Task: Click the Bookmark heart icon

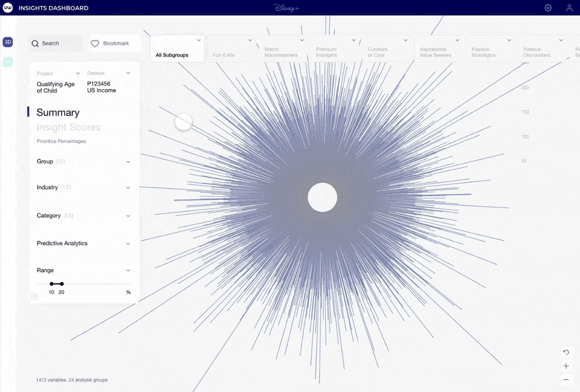Action: click(95, 43)
